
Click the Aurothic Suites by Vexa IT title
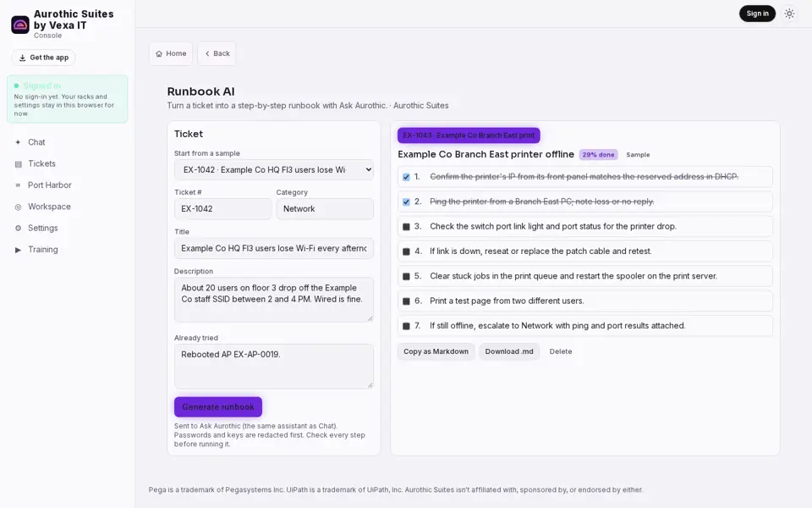point(74,19)
